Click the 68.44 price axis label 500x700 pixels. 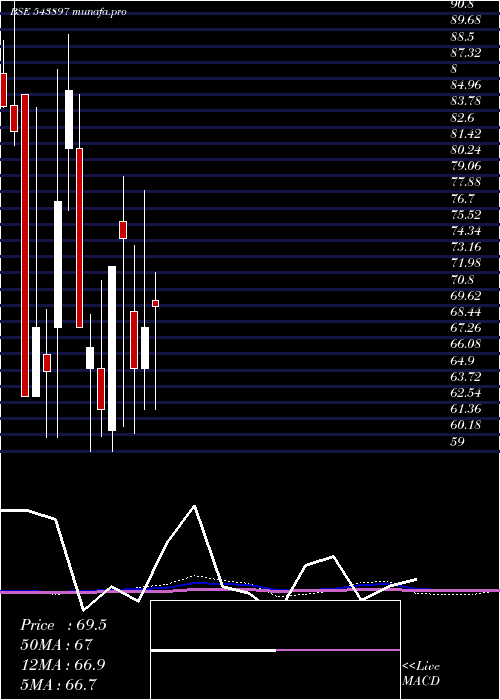[x=466, y=311]
